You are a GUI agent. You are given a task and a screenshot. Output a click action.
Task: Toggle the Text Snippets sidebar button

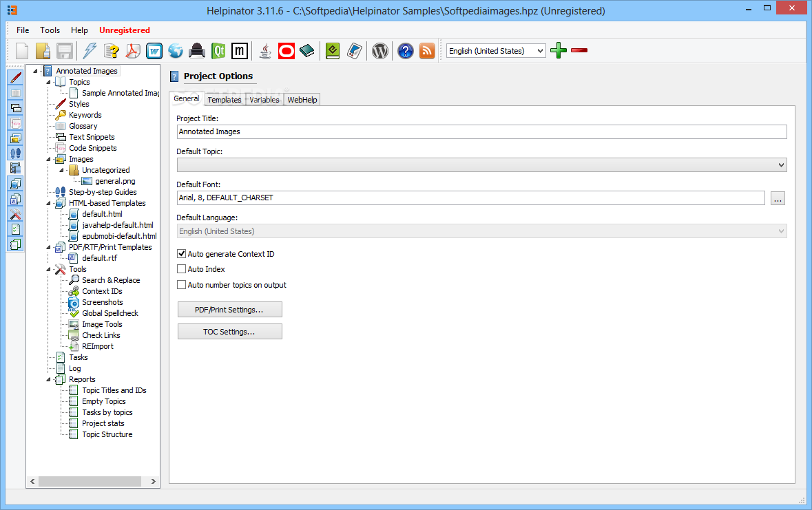(16, 107)
